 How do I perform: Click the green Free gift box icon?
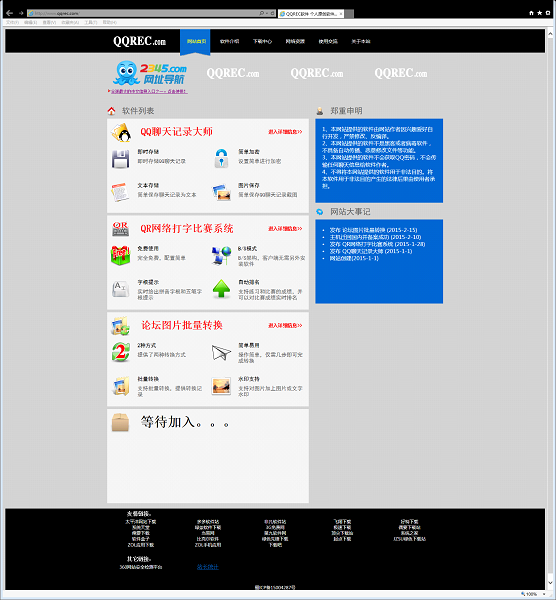pos(121,256)
